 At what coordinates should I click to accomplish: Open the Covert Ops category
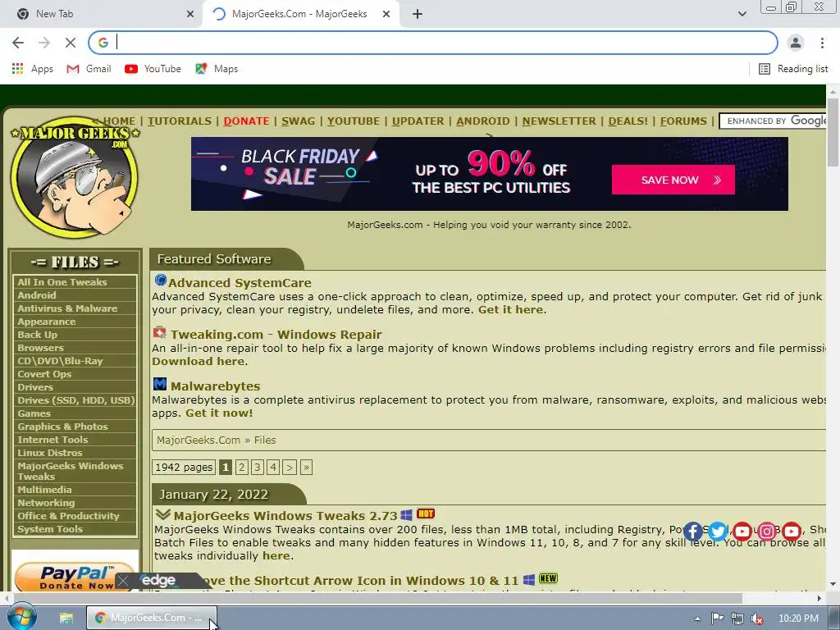(75, 374)
